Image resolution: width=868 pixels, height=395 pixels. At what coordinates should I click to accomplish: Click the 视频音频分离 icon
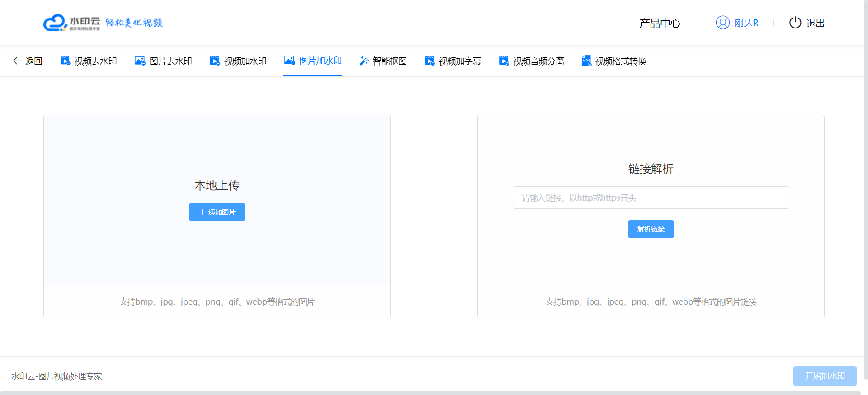pos(504,61)
